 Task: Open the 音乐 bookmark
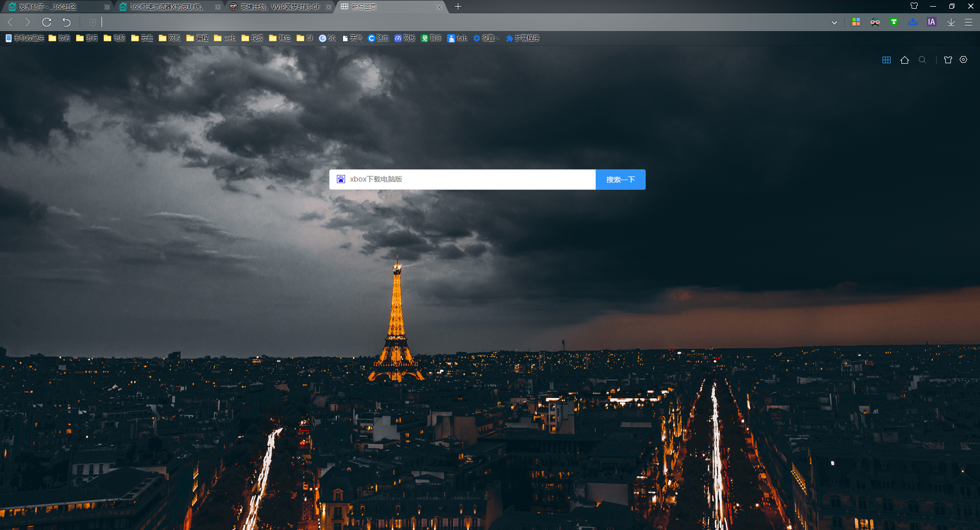432,38
